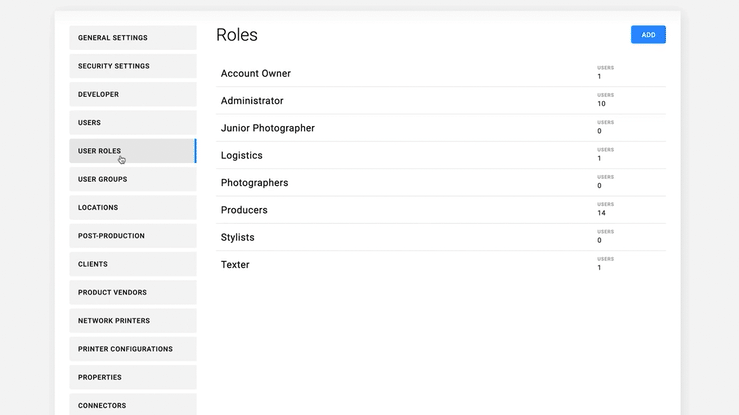Go to Post-Production settings

[133, 236]
